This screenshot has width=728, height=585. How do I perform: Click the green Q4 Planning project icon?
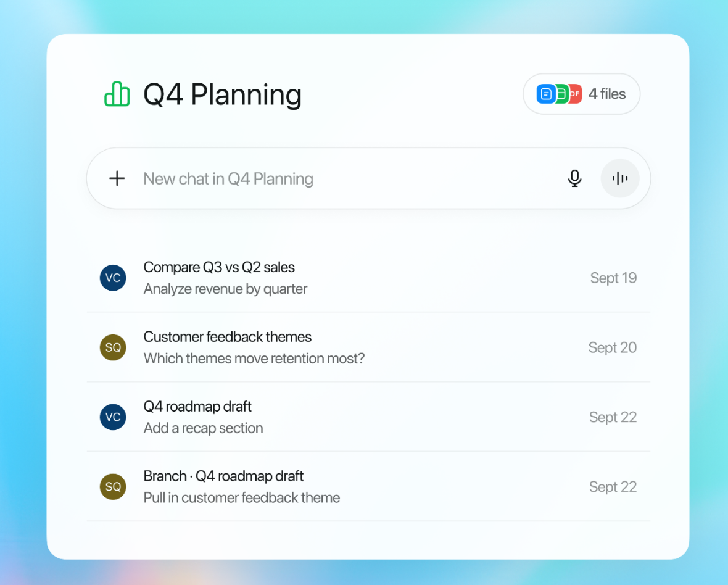click(x=118, y=94)
